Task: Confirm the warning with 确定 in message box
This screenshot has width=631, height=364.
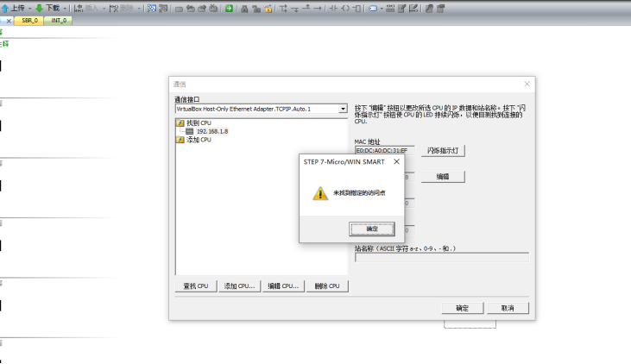Action: coord(372,229)
